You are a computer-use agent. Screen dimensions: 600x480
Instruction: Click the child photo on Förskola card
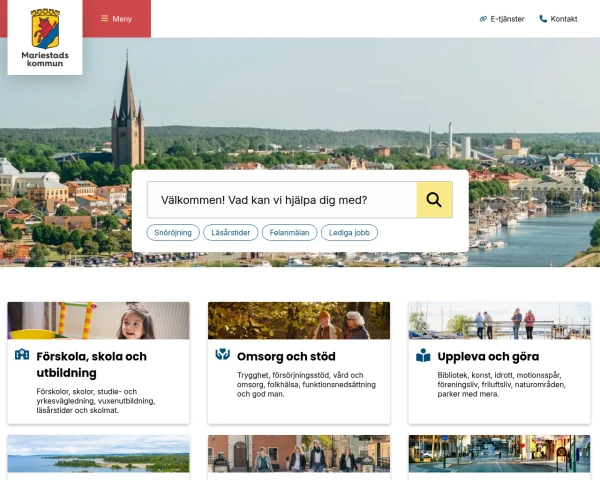(98, 321)
